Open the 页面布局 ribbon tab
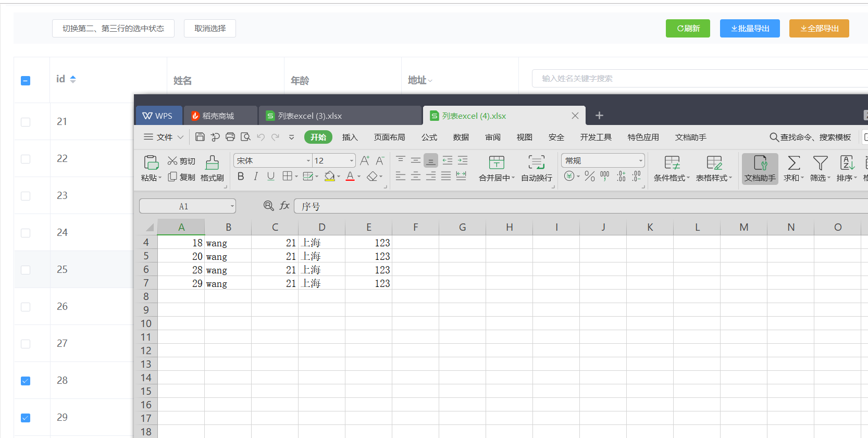The height and width of the screenshot is (438, 868). (389, 137)
